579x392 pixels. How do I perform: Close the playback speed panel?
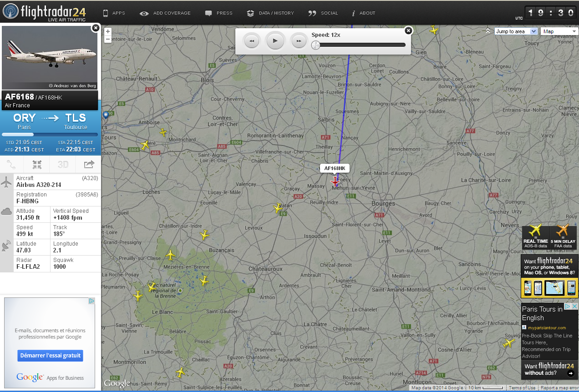tap(408, 30)
